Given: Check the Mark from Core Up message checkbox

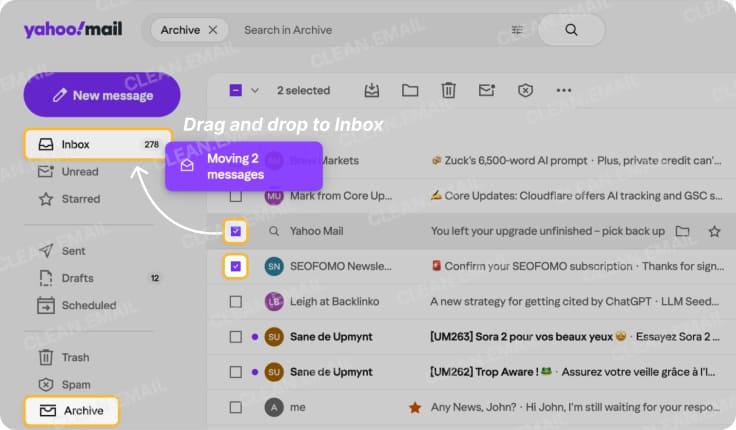Looking at the screenshot, I should click(x=236, y=196).
